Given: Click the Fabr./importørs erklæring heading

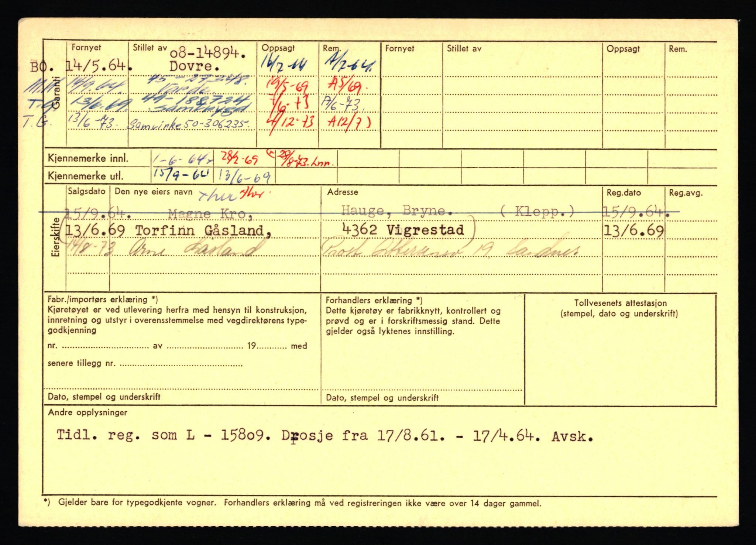Looking at the screenshot, I should pos(103,299).
